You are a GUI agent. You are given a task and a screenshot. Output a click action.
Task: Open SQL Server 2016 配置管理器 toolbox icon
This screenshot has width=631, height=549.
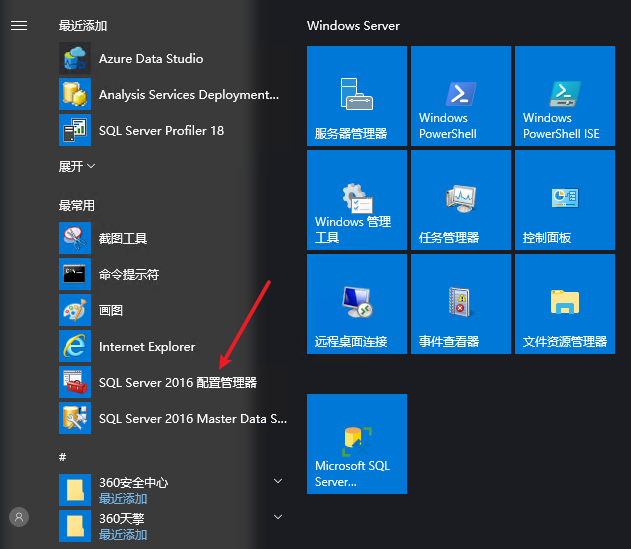coord(75,382)
